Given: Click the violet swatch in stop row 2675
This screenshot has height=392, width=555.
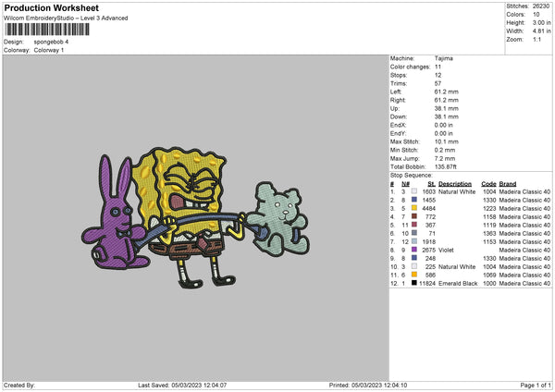Looking at the screenshot, I should pos(413,250).
